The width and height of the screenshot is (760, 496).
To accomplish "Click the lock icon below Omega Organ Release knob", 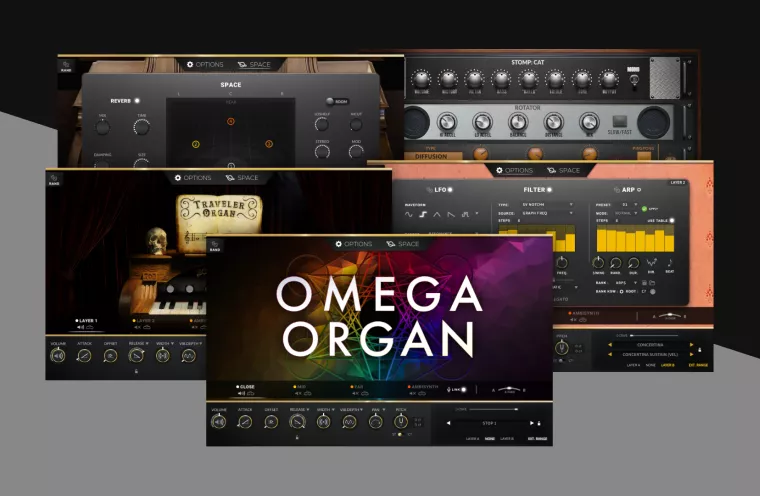I will tap(297, 437).
